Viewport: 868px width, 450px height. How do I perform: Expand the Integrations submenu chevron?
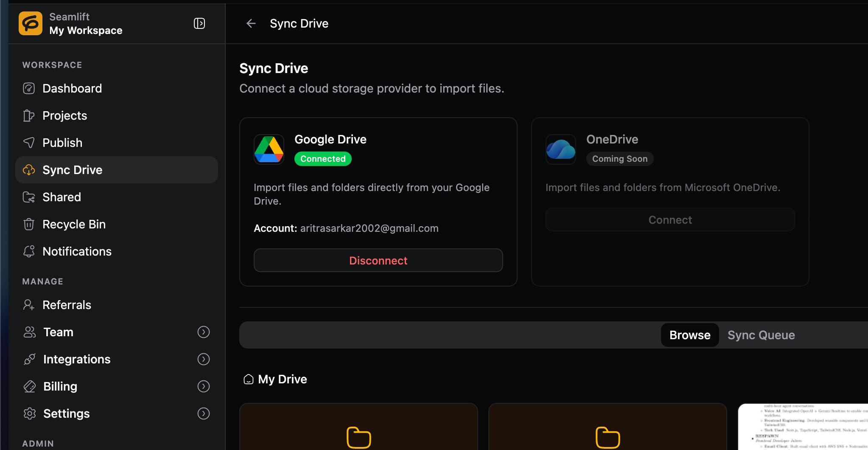point(204,359)
